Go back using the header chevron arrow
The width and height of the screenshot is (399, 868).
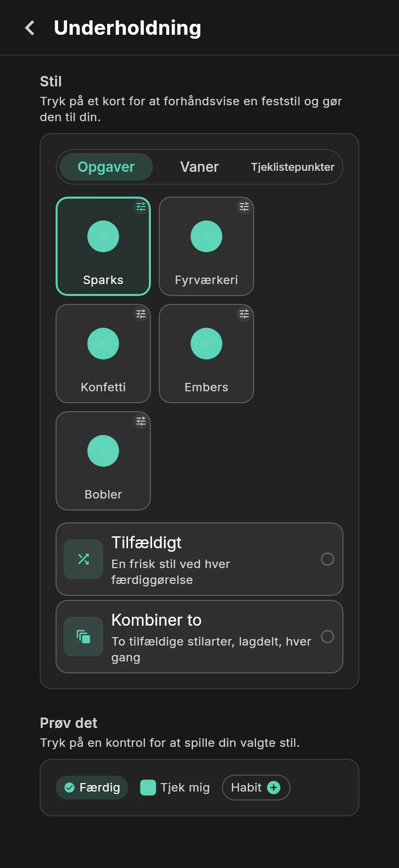[30, 28]
